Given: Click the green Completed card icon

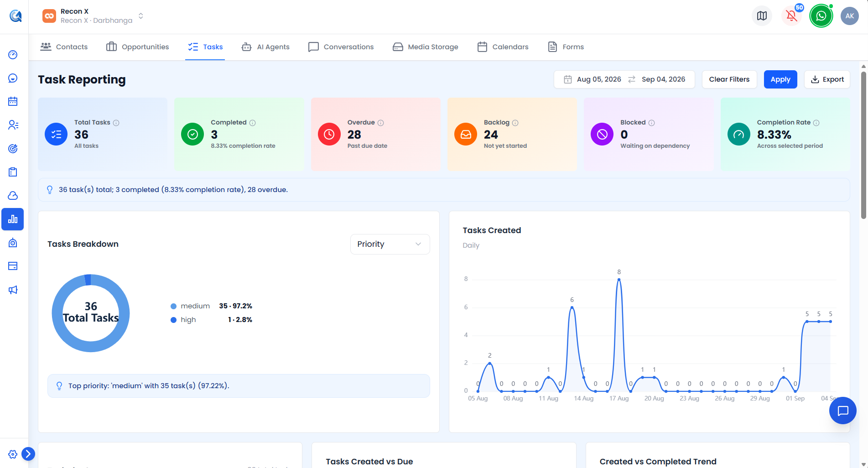Looking at the screenshot, I should [x=192, y=134].
